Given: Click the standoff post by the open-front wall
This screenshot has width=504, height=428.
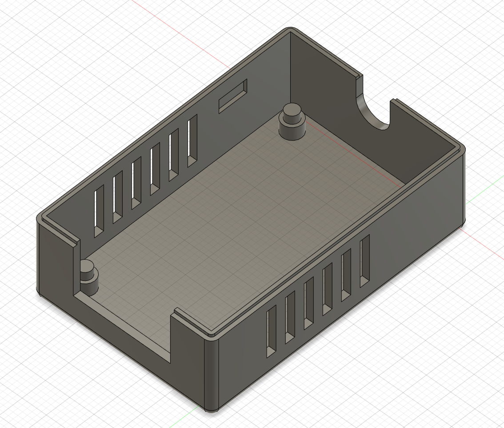Looking at the screenshot, I should click(88, 278).
